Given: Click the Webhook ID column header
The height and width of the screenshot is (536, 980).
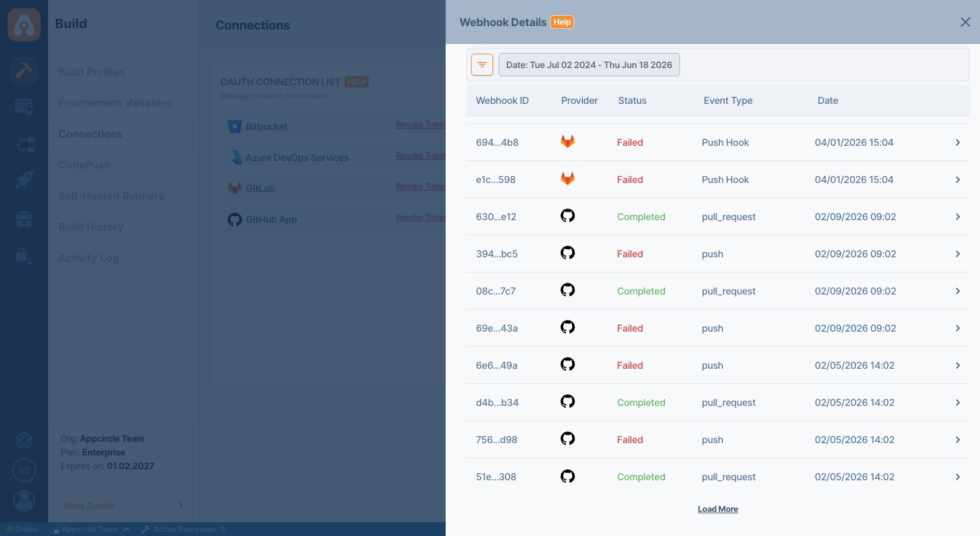Looking at the screenshot, I should (x=502, y=100).
